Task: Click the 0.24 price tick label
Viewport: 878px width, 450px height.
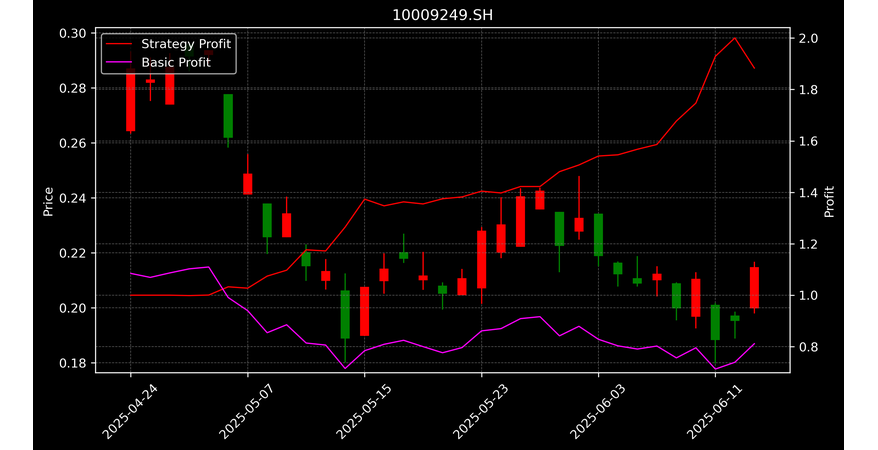Action: point(73,198)
